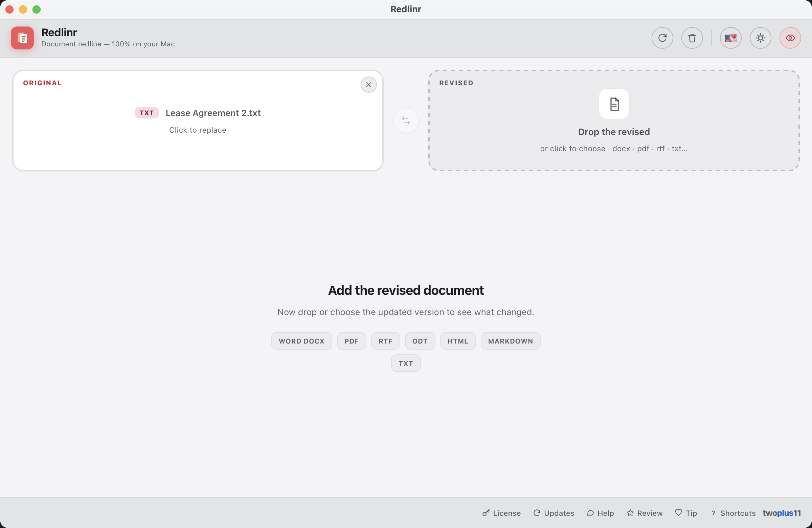
Task: Click the ORIGINAL panel label
Action: point(43,83)
